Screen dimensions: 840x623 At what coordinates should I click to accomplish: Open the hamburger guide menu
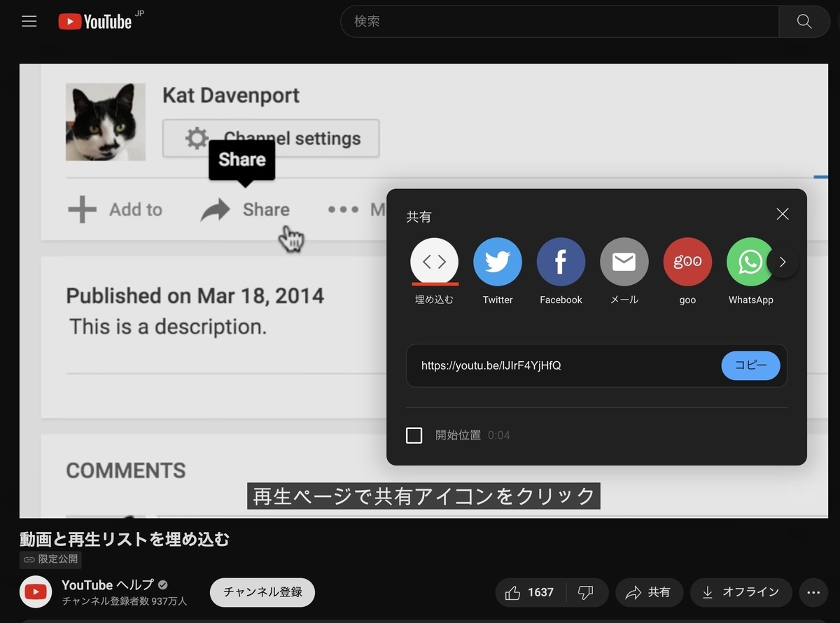[29, 21]
